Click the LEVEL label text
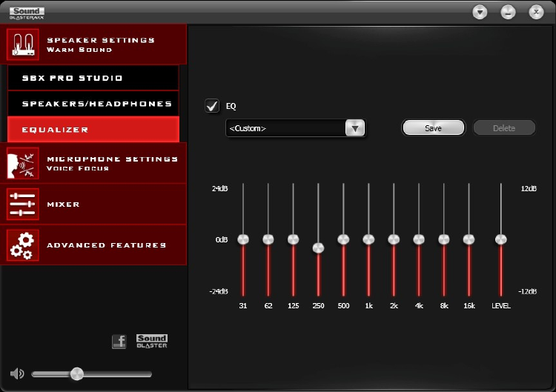 [501, 305]
